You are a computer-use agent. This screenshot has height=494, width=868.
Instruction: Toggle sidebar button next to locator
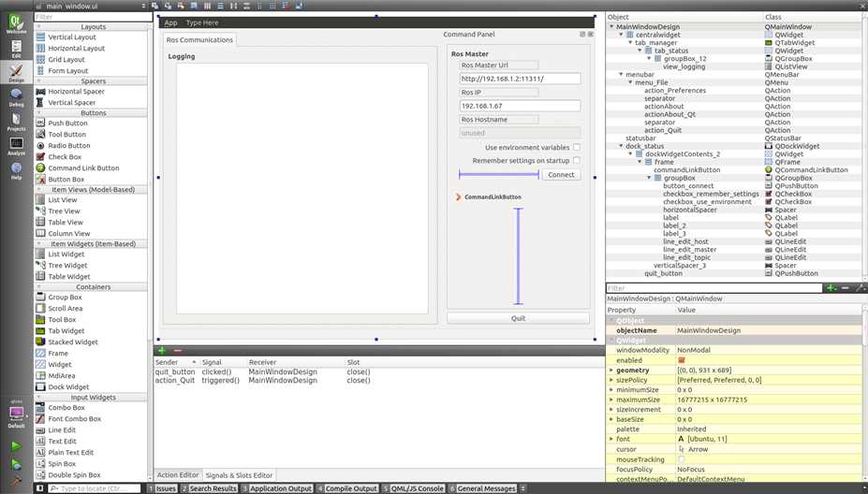tap(39, 488)
